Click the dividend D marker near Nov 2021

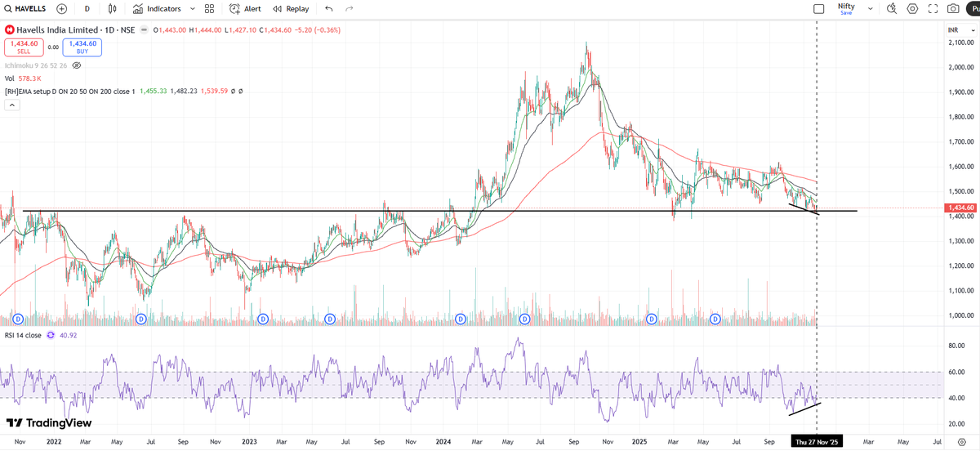(17, 318)
